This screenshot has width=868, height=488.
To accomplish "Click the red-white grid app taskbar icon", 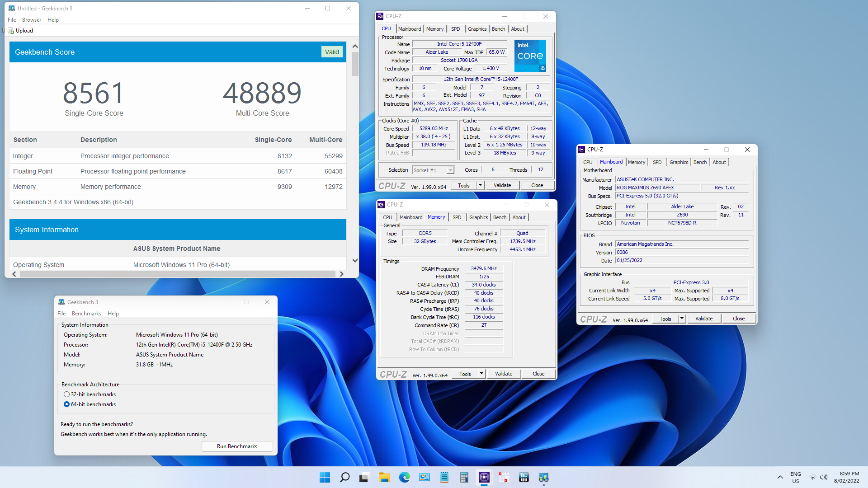I will coord(504,477).
